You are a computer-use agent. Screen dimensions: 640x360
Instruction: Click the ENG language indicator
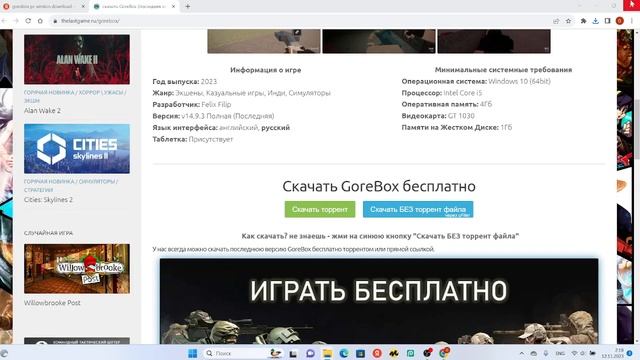coord(560,353)
